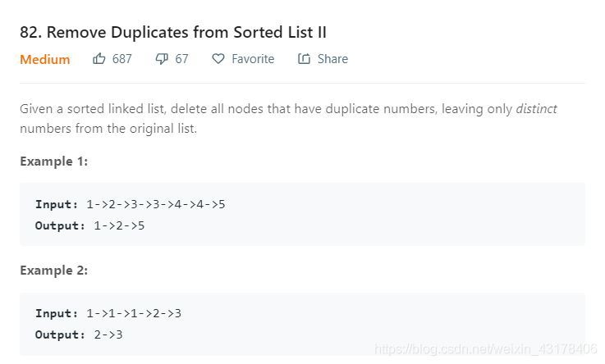Click the dislike count 67

(x=181, y=59)
